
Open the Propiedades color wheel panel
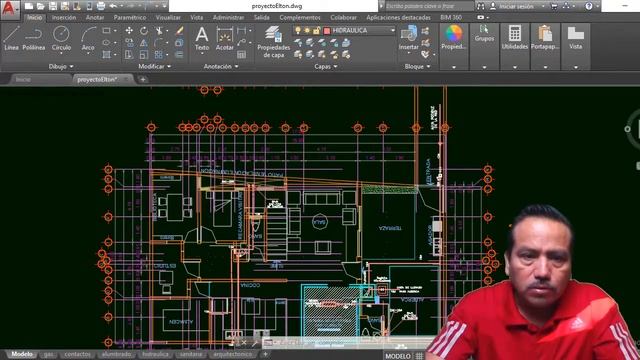453,38
